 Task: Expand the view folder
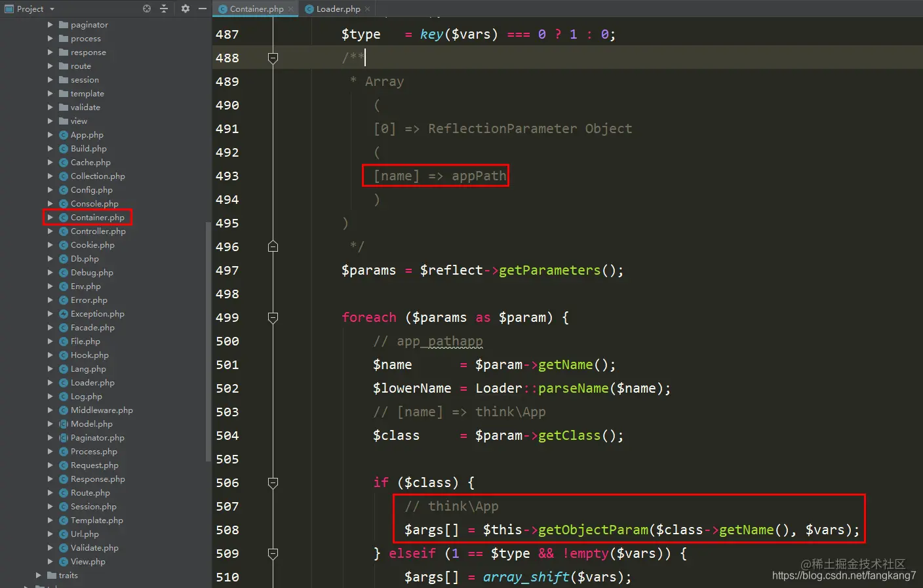[x=50, y=121]
